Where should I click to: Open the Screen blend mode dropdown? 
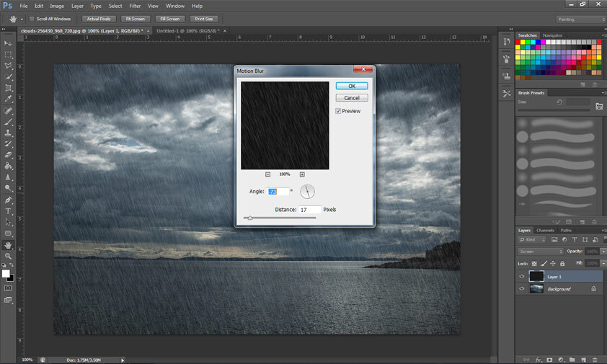tap(541, 252)
